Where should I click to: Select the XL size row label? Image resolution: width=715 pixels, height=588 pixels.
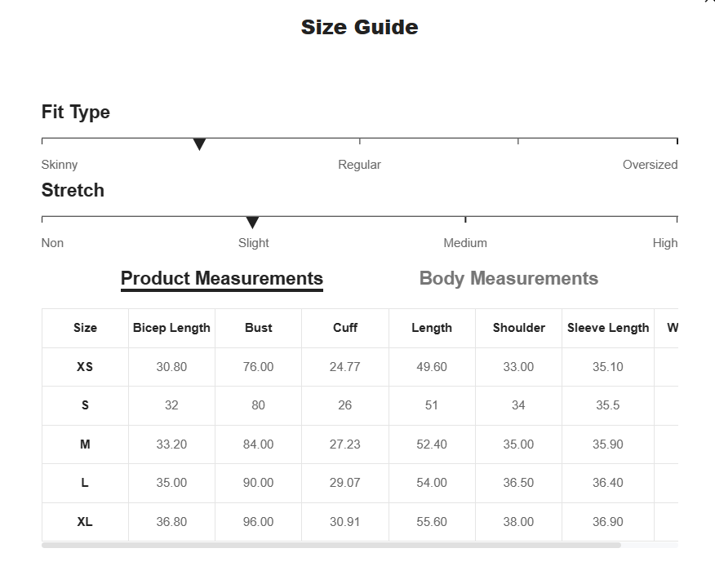coord(85,522)
